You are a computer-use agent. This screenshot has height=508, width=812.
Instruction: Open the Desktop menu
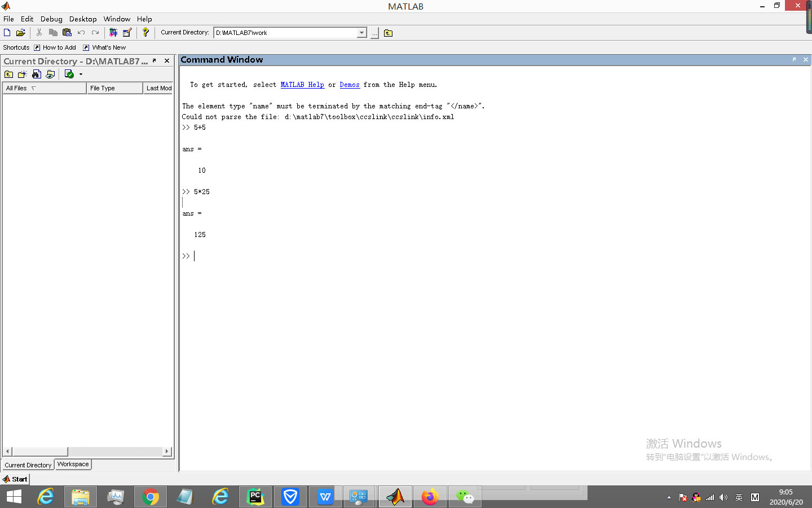(83, 19)
